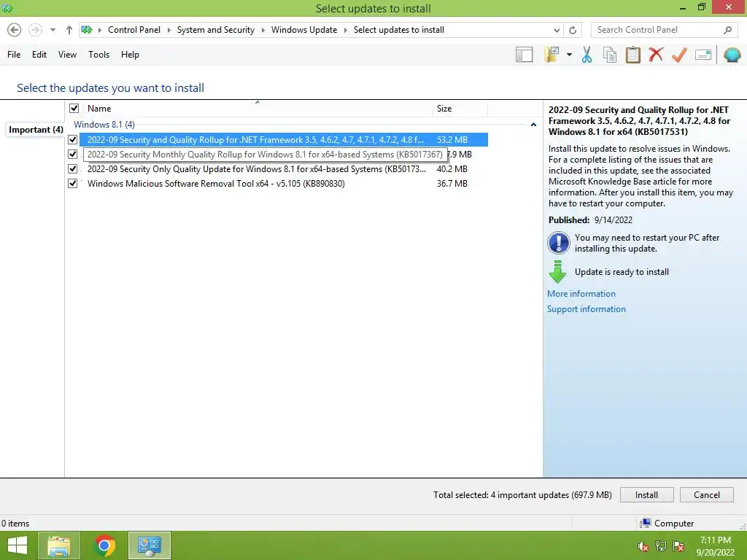747x560 pixels.
Task: Select the Important (4) tab
Action: tap(36, 130)
